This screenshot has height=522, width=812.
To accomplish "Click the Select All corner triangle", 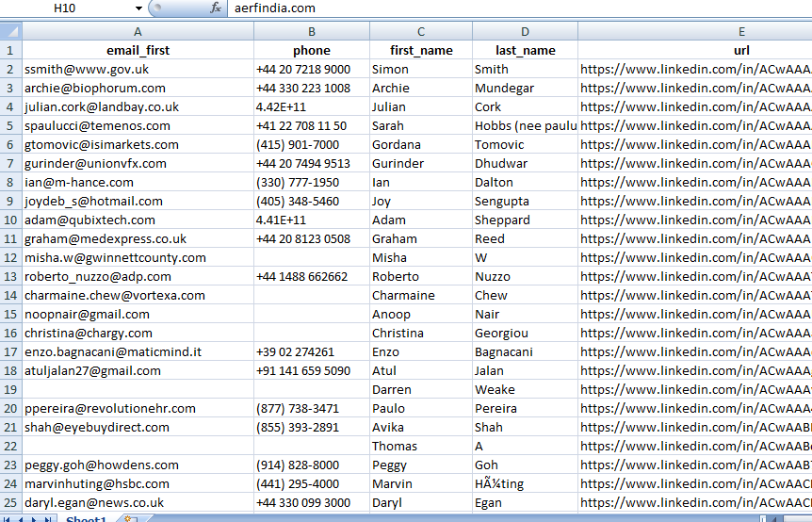I will 11,32.
